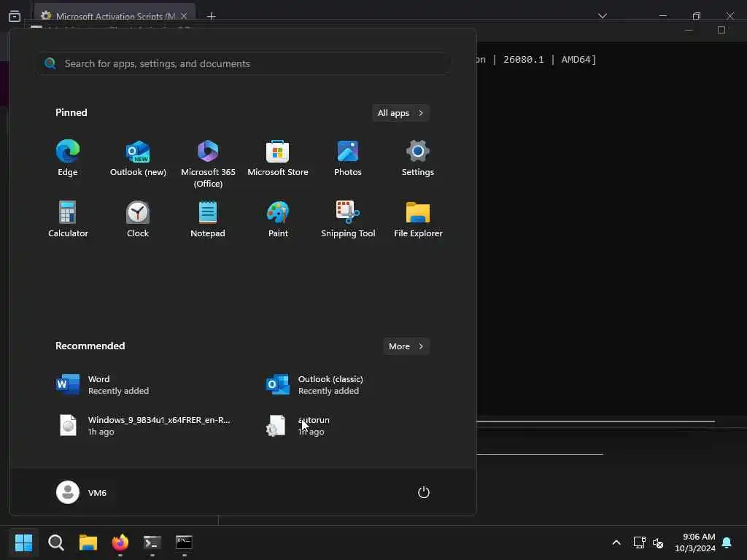Open Microsoft 365 (Office) app
This screenshot has height=560, width=747.
(x=208, y=164)
